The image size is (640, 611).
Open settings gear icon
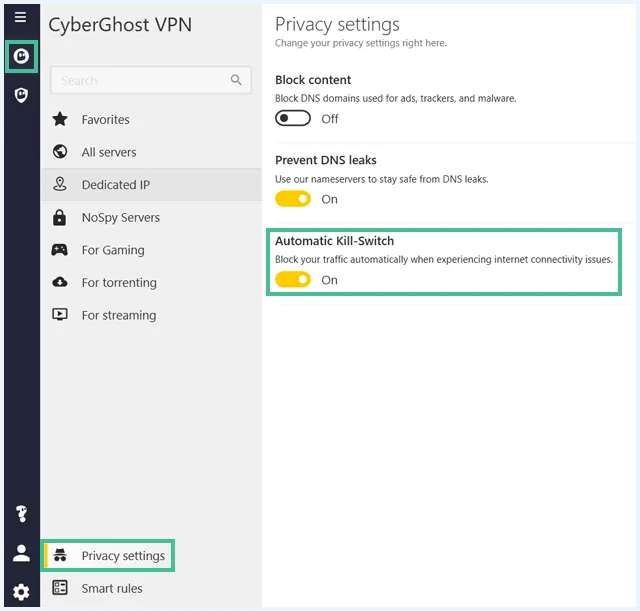point(21,592)
